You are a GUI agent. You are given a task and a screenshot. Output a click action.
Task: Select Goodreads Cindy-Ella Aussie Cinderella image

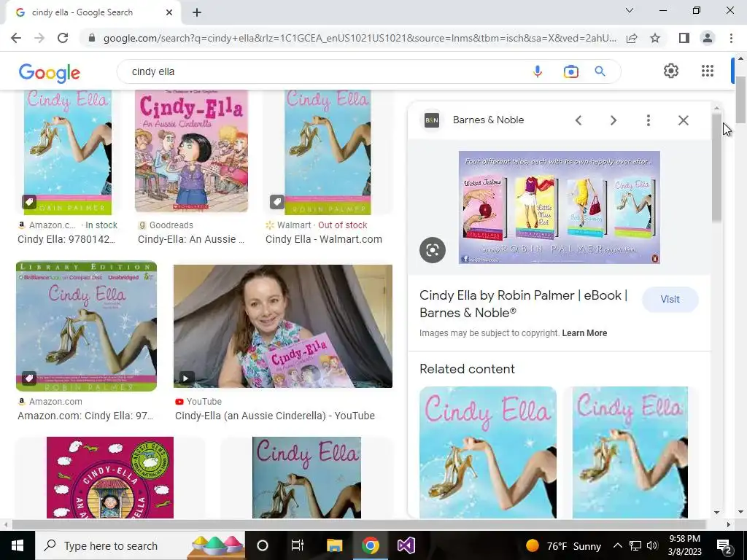click(x=191, y=152)
